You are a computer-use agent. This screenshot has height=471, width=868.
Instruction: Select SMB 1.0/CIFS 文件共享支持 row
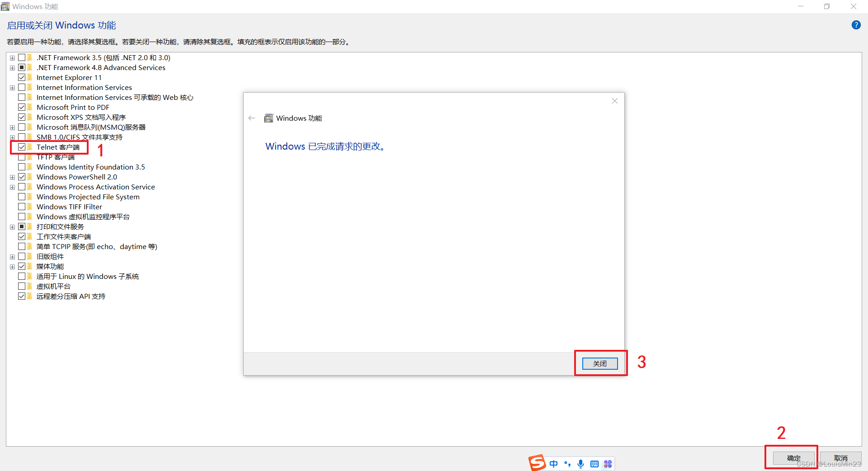click(80, 137)
